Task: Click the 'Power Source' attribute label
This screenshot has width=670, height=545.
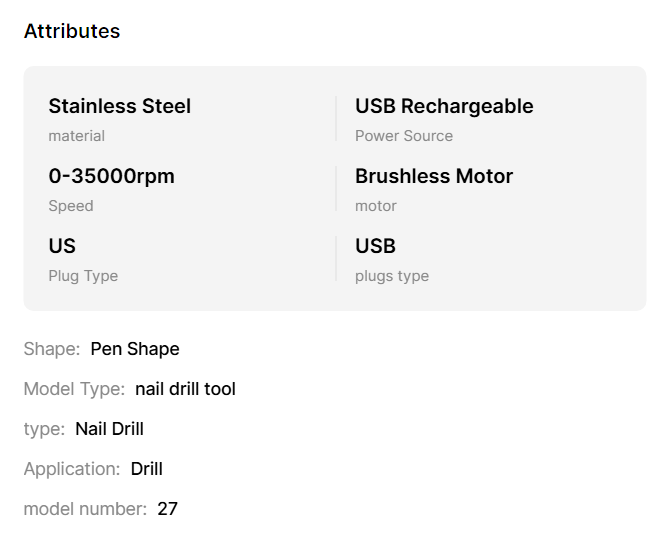Action: [403, 136]
